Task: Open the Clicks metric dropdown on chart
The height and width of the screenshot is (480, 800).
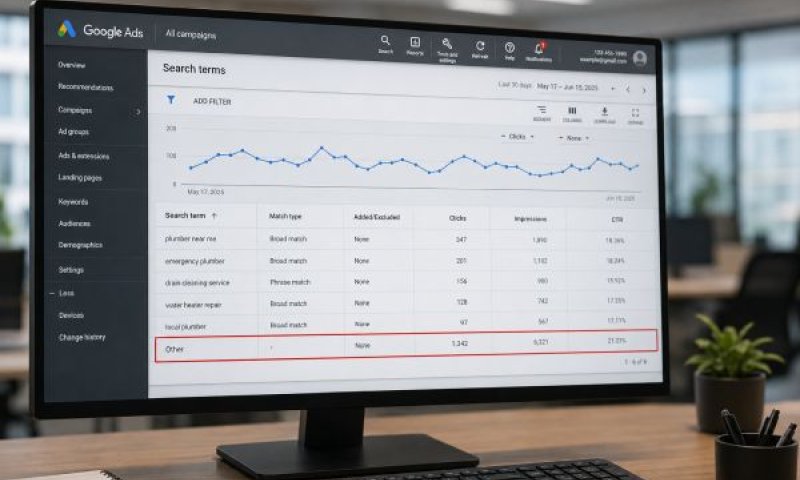Action: [x=517, y=137]
